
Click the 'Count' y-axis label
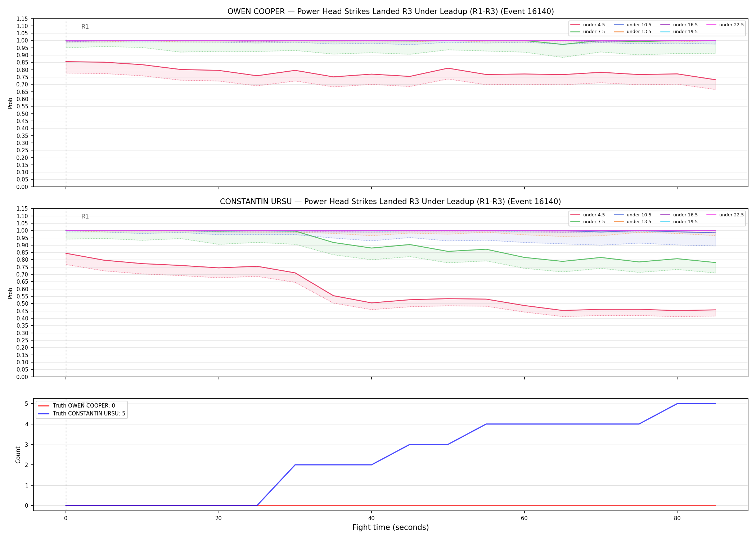(18, 455)
